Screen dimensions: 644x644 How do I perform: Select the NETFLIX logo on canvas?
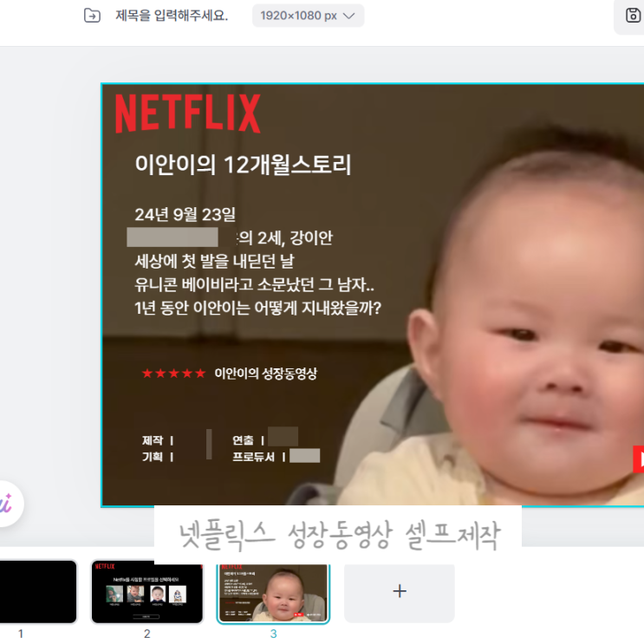click(x=188, y=114)
